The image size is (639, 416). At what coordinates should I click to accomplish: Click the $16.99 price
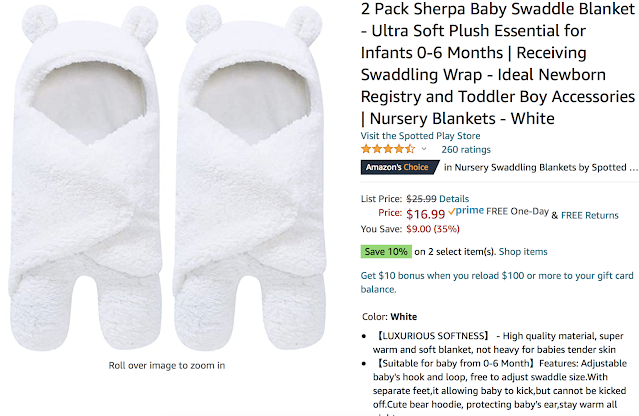425,213
